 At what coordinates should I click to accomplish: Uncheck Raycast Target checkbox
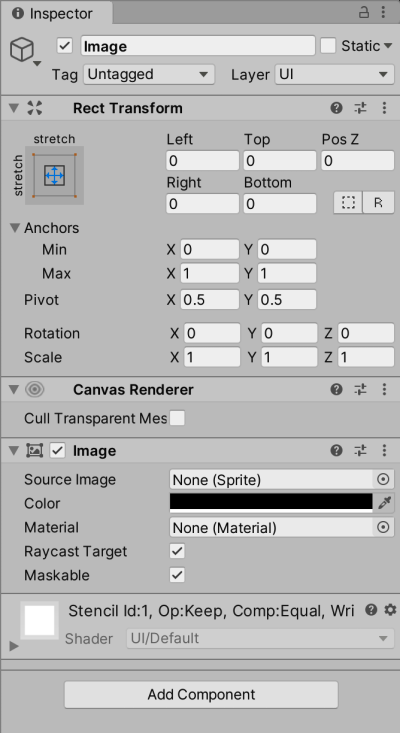pyautogui.click(x=177, y=551)
